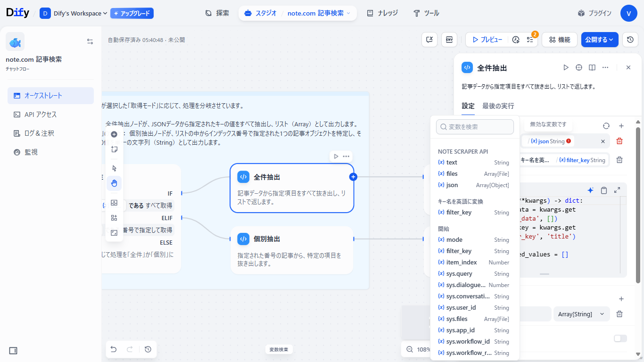Undo the last canvas change

114,349
